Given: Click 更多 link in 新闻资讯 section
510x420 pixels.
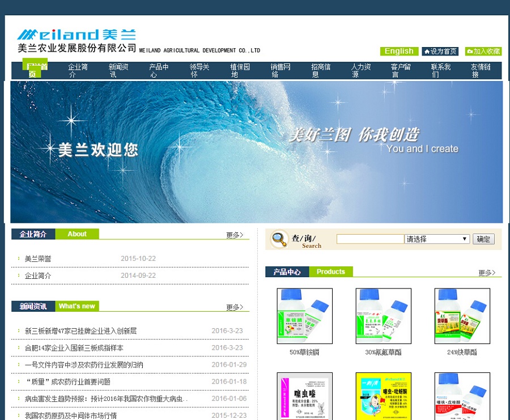Looking at the screenshot, I should (x=235, y=307).
